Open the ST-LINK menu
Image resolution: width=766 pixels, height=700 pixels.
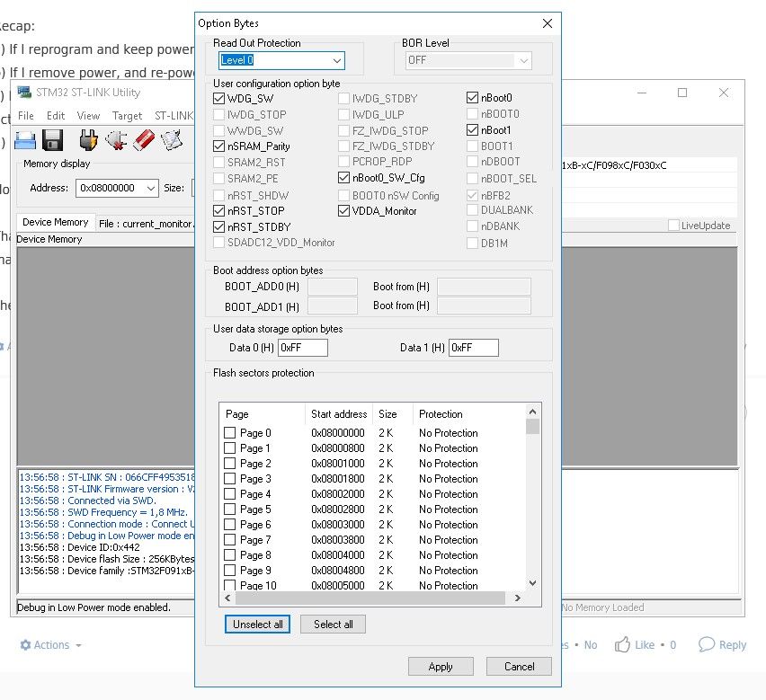coord(174,116)
